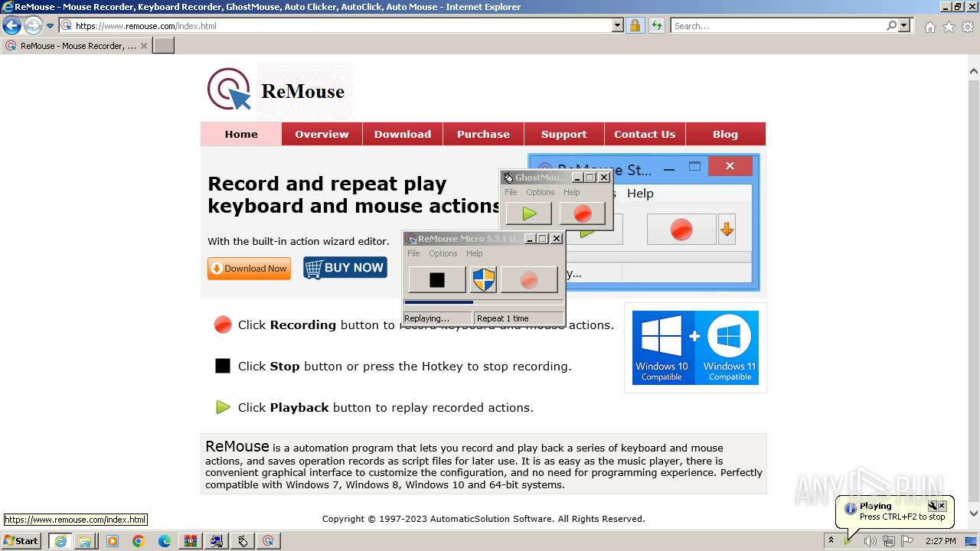
Task: Open Help menu in GhostMouse window
Action: [572, 192]
